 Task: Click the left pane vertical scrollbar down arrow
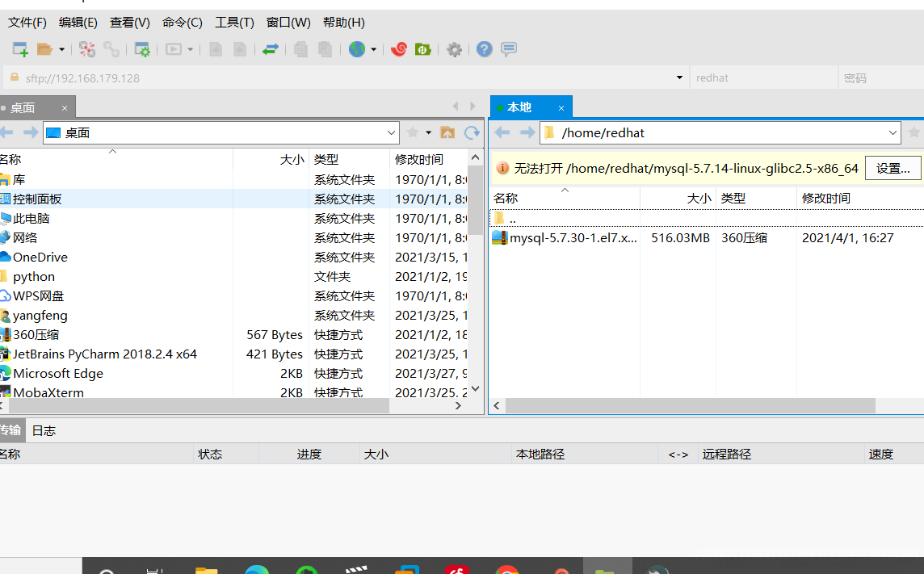coord(476,389)
